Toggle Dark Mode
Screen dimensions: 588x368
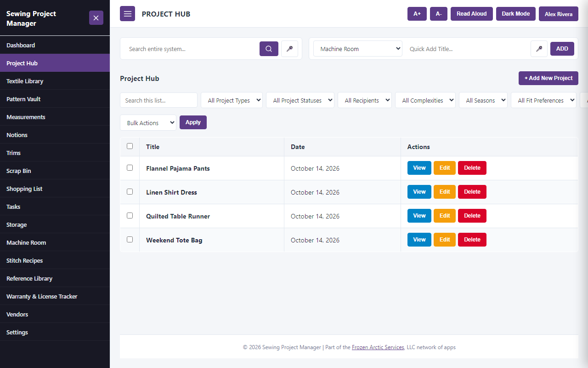[516, 14]
